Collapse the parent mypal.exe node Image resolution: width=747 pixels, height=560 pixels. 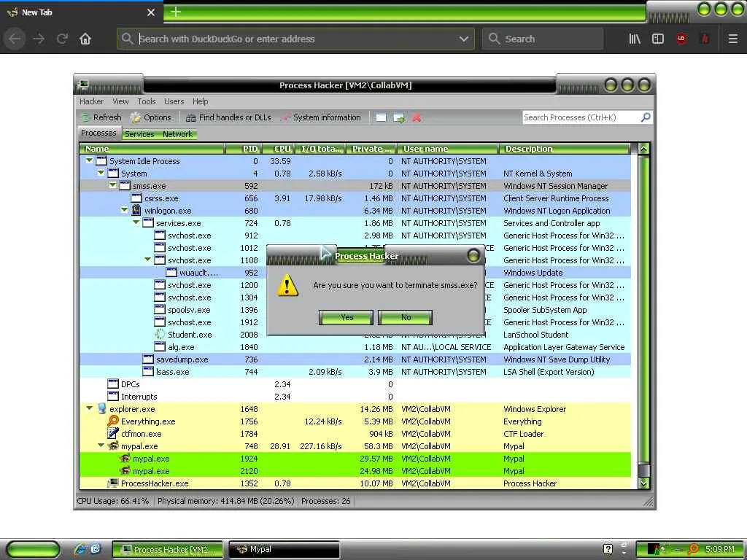pyautogui.click(x=101, y=446)
